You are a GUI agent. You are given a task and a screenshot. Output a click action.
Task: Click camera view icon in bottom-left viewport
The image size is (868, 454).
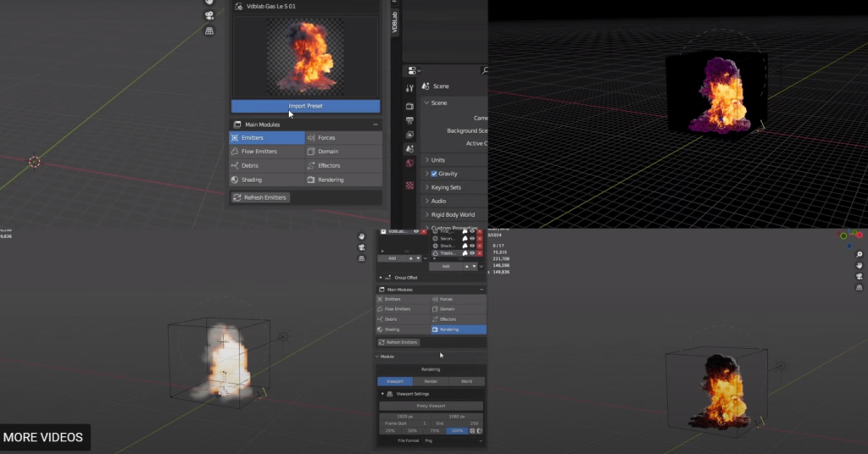click(x=361, y=247)
